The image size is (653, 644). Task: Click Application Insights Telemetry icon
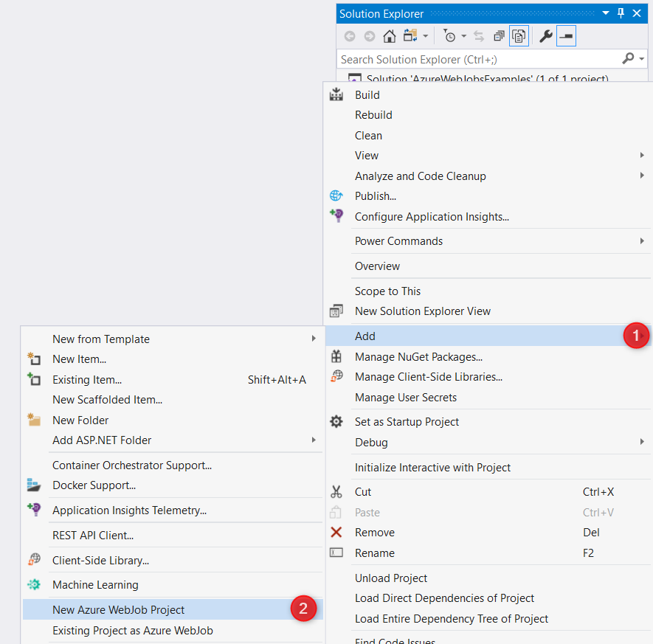coord(34,510)
